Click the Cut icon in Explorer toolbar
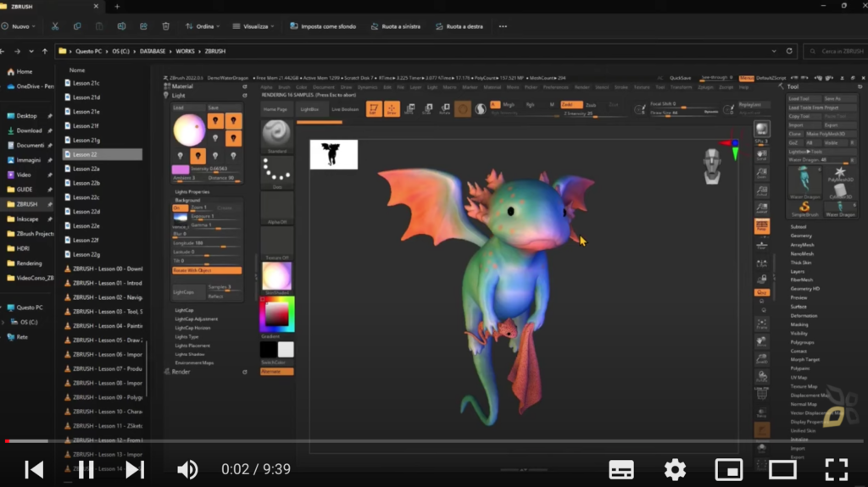 (x=55, y=26)
